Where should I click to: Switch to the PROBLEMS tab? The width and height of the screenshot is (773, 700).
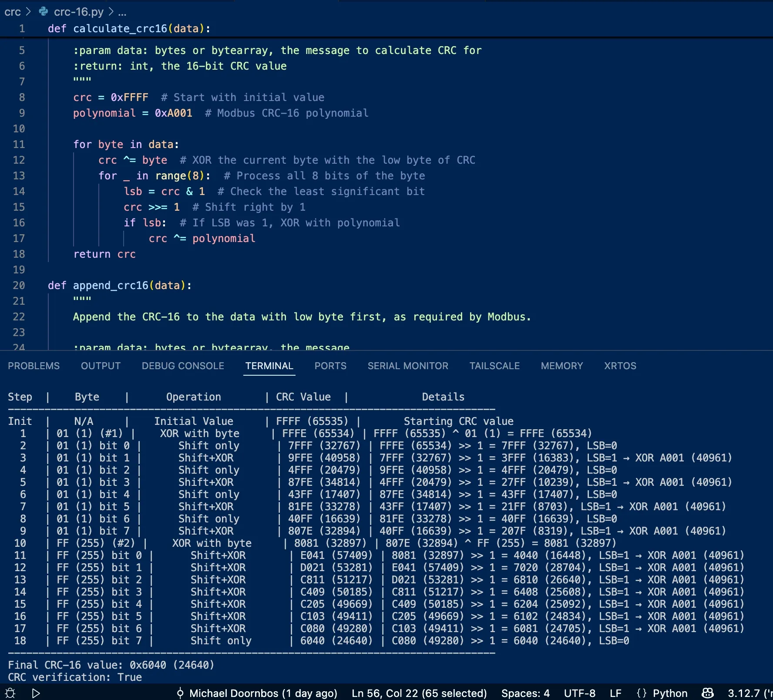point(34,366)
